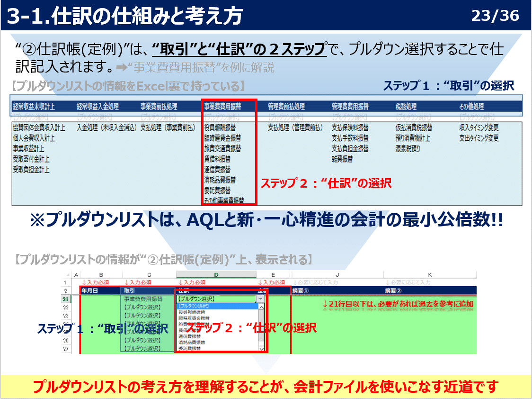532x399 pixels.
Task: Select column header C
Action: (149, 274)
